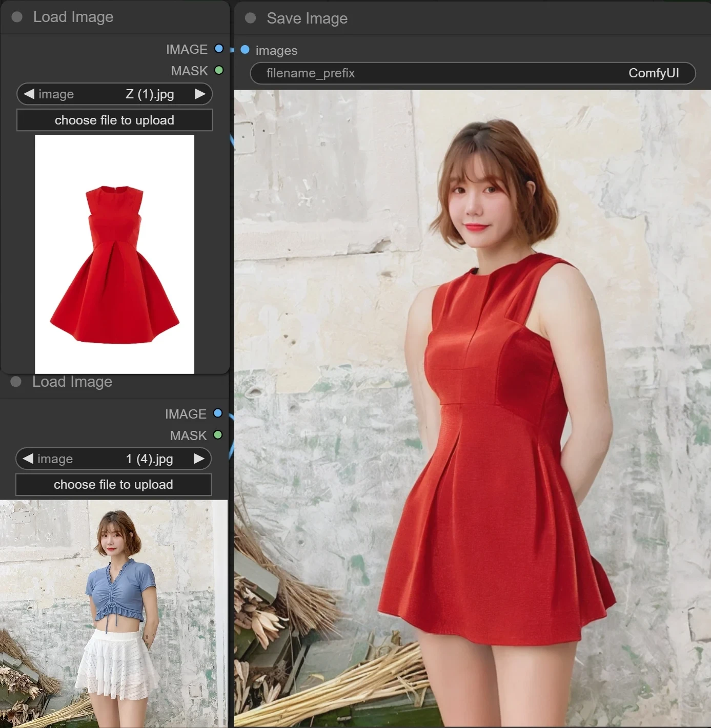This screenshot has width=711, height=728.
Task: Click the model in blue top preview thumbnail
Action: point(113,614)
